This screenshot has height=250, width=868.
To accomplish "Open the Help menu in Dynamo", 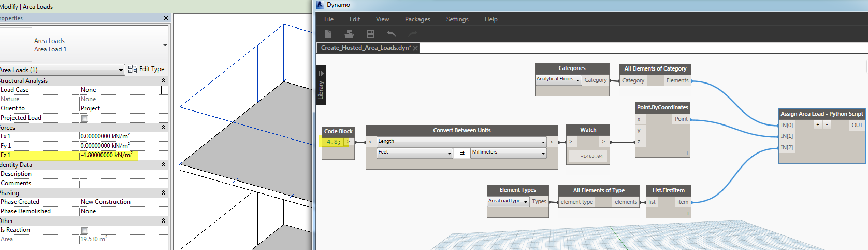I will (x=491, y=19).
